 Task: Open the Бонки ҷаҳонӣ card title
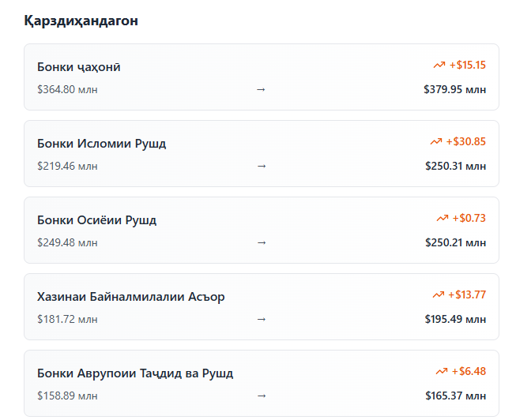pyautogui.click(x=79, y=67)
